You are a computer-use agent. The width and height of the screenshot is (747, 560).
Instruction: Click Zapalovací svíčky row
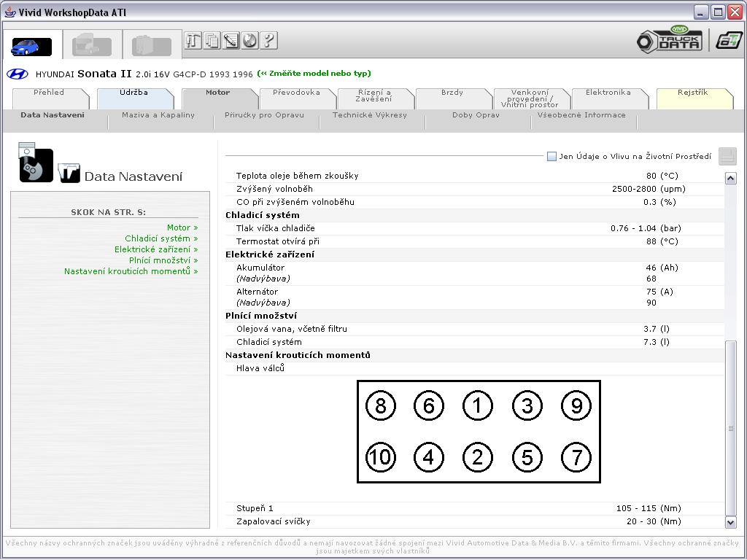[474, 521]
